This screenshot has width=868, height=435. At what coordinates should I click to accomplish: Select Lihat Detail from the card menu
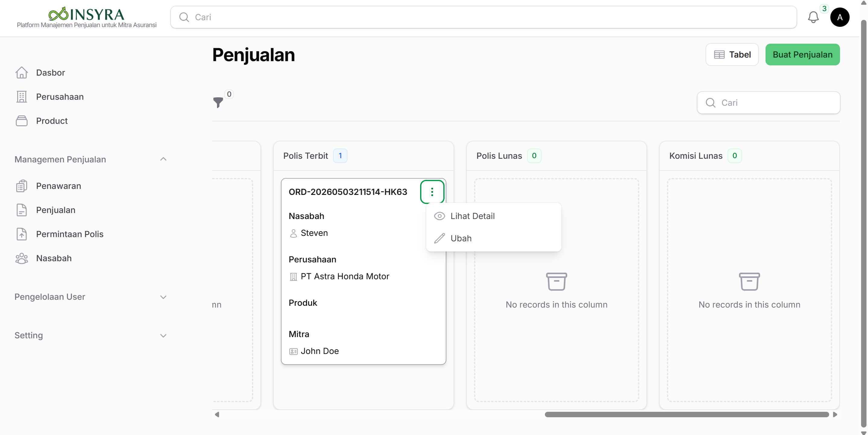tap(494, 216)
